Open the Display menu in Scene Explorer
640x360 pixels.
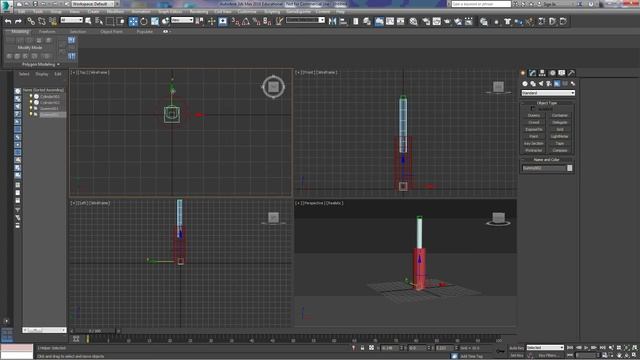point(42,74)
